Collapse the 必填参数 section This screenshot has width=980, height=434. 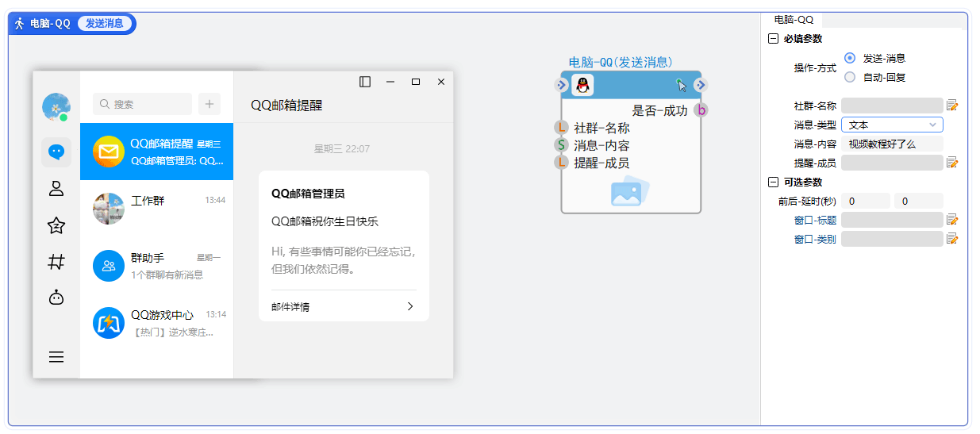coord(774,39)
